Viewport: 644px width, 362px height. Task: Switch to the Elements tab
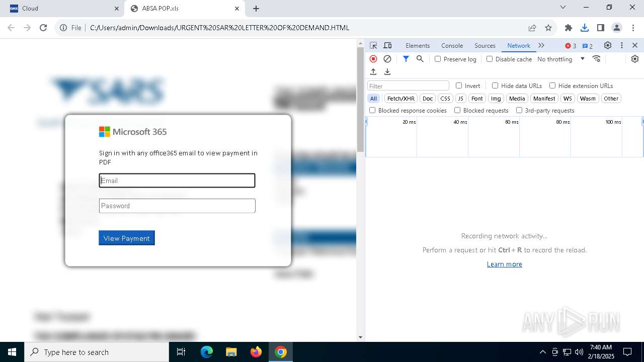click(x=418, y=45)
